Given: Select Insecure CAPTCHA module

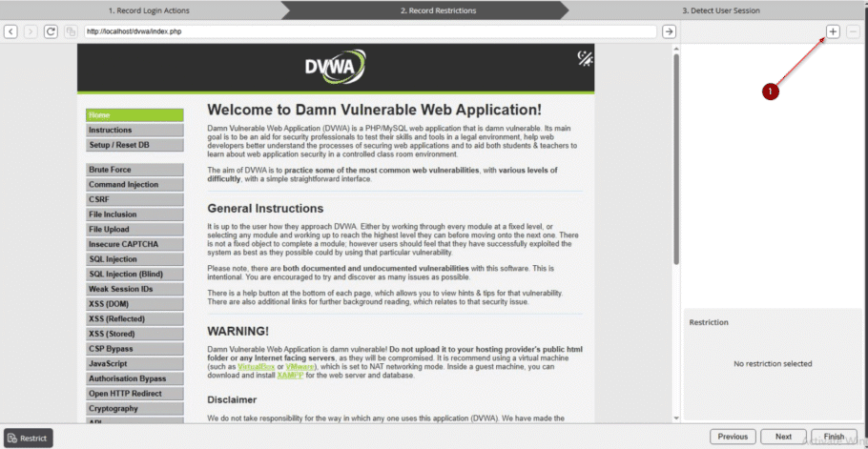Looking at the screenshot, I should click(134, 244).
